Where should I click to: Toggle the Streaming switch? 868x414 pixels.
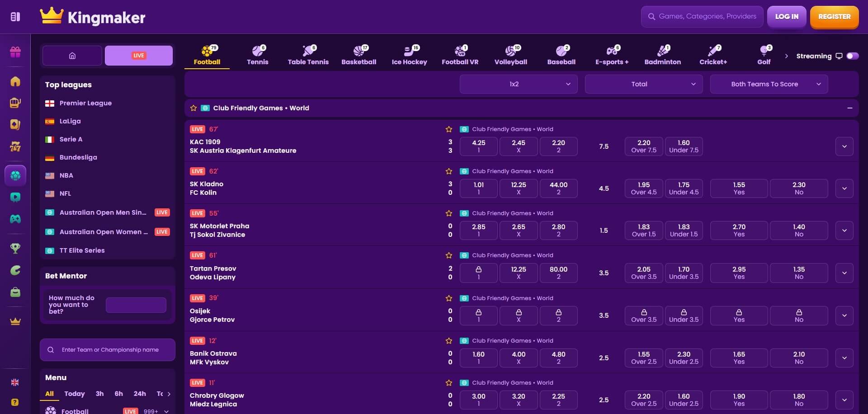(853, 56)
